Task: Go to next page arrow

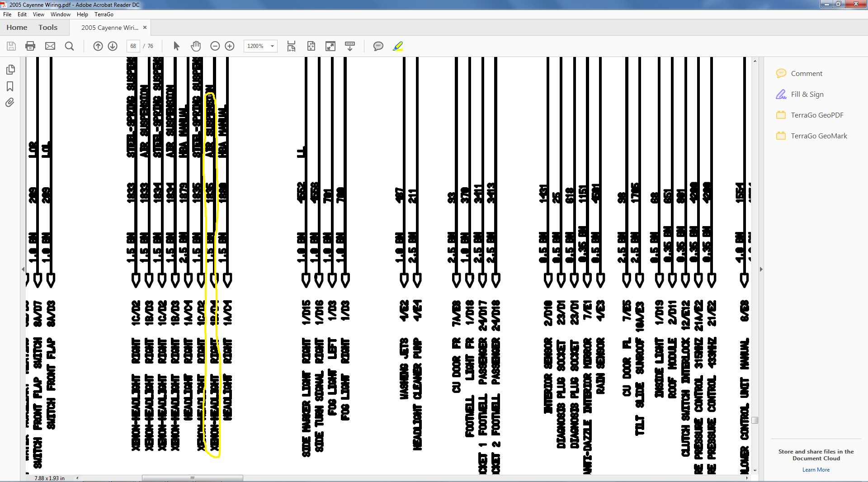Action: click(x=113, y=46)
